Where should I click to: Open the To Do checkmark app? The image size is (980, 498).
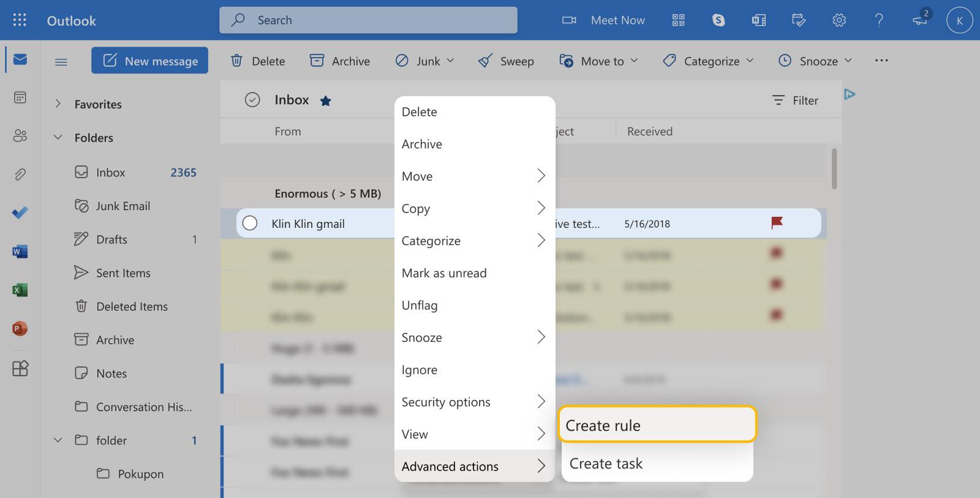tap(20, 213)
